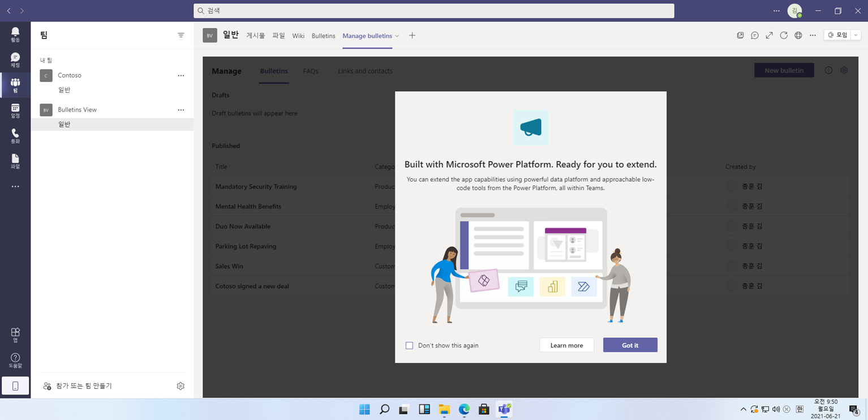Open Meet (모임) dropdown arrow
The height and width of the screenshot is (420, 868).
[856, 35]
